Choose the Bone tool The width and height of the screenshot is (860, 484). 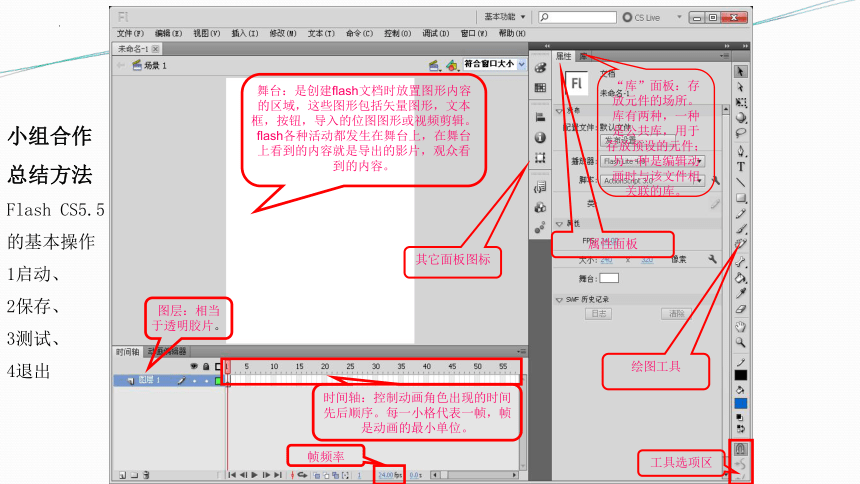[740, 261]
